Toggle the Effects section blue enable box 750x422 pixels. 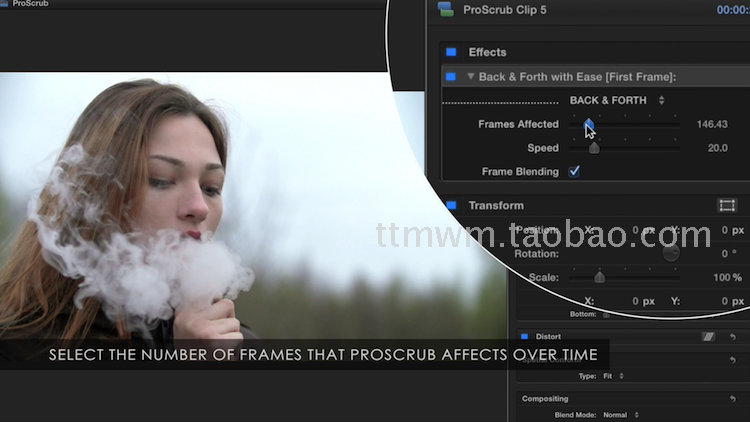[451, 52]
